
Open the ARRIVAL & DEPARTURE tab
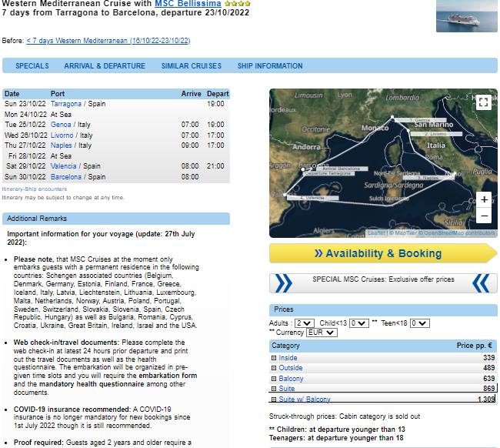coord(105,66)
